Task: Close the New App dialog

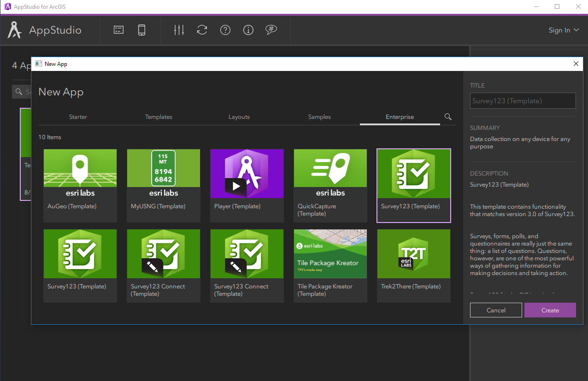Action: [576, 64]
